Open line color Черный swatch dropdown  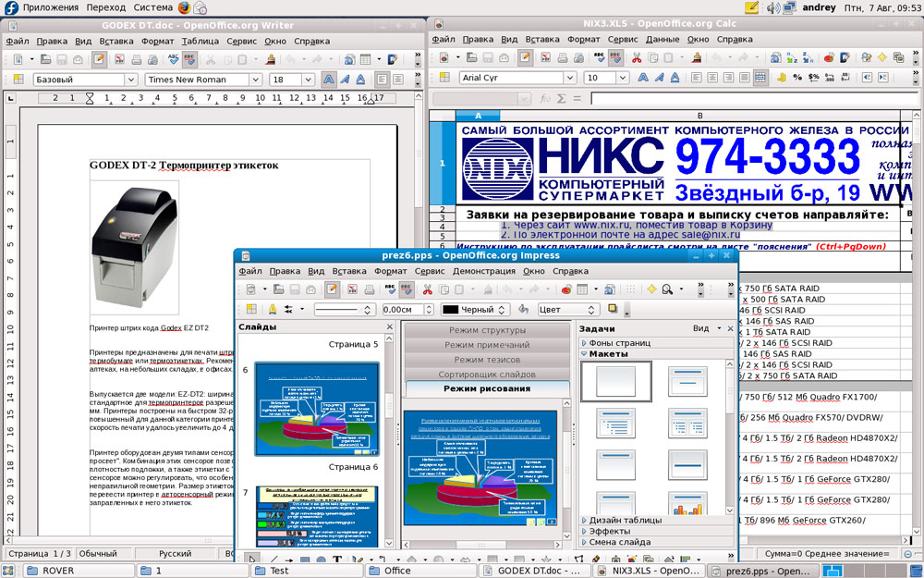(x=475, y=309)
